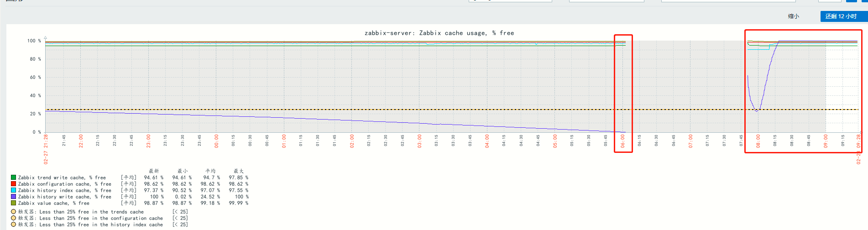Viewport: 868px width, 230px height.
Task: Click the 20 % y-axis label
Action: [x=35, y=114]
